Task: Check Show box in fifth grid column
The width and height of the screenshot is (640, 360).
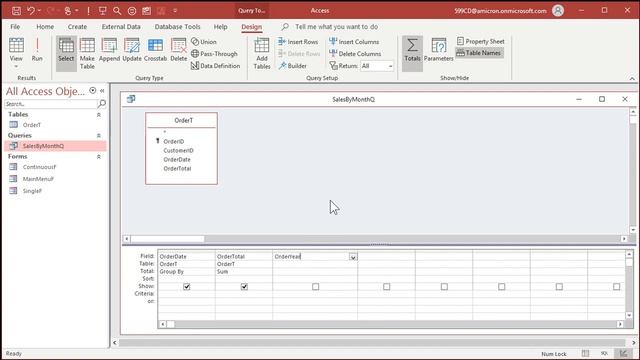Action: [x=444, y=287]
